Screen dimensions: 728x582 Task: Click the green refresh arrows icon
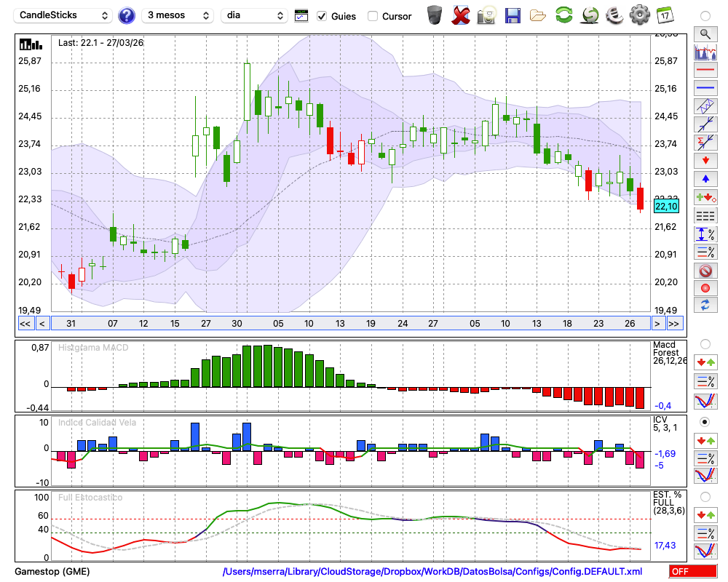[563, 15]
